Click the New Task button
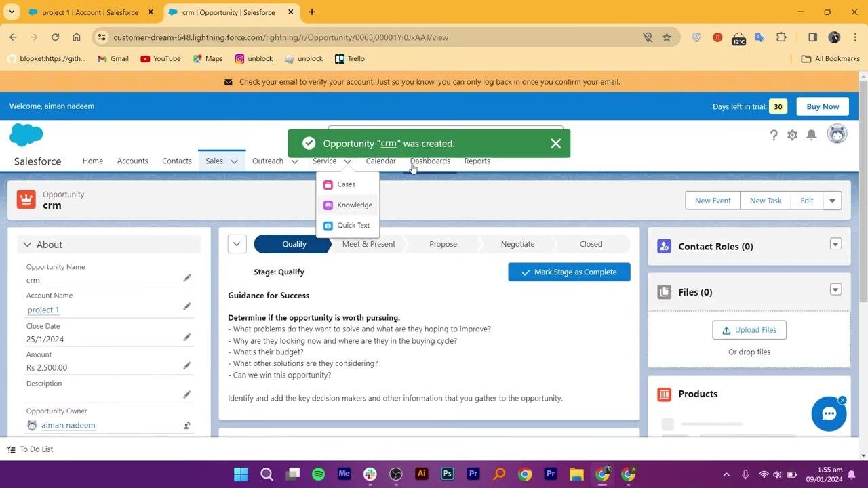The height and width of the screenshot is (488, 868). click(766, 201)
